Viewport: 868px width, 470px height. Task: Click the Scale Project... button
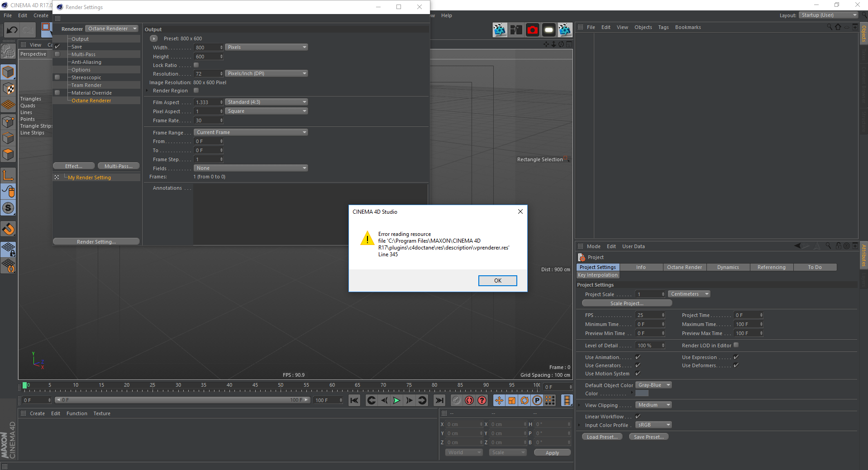click(x=627, y=303)
